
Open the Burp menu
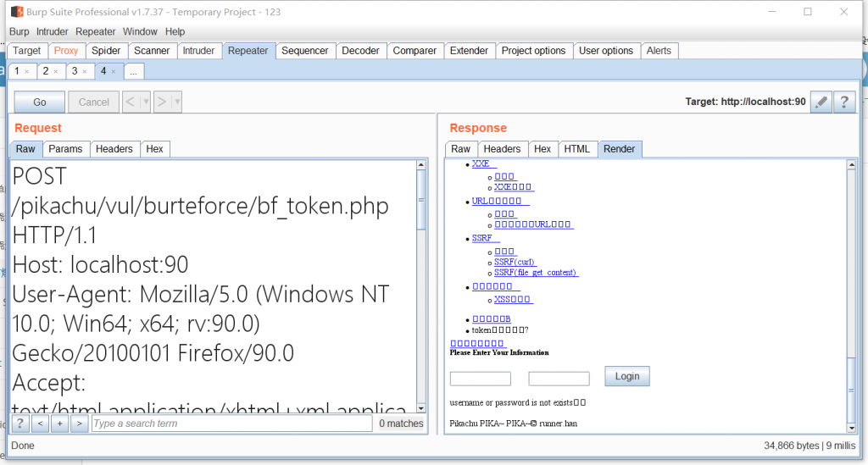pos(19,31)
